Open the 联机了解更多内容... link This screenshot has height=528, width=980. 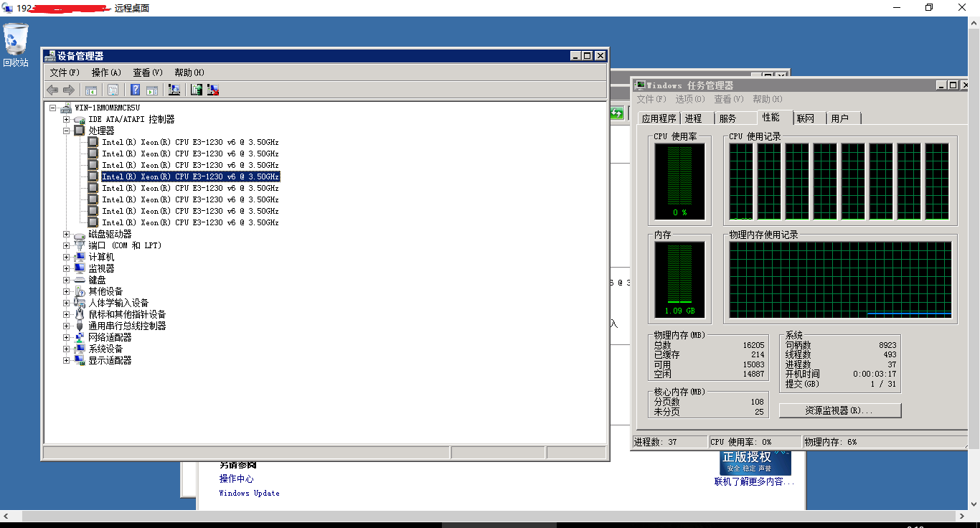point(754,482)
